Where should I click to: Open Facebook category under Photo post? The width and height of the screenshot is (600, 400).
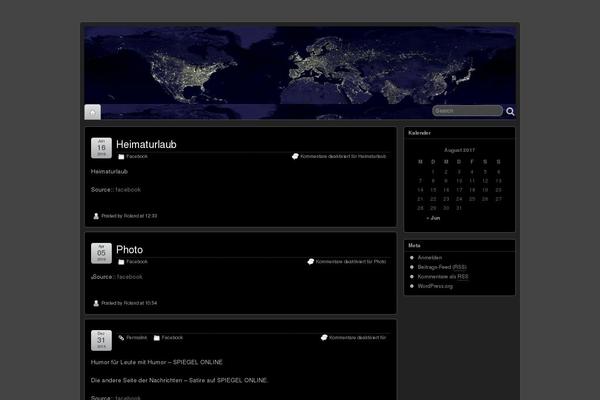pyautogui.click(x=137, y=262)
